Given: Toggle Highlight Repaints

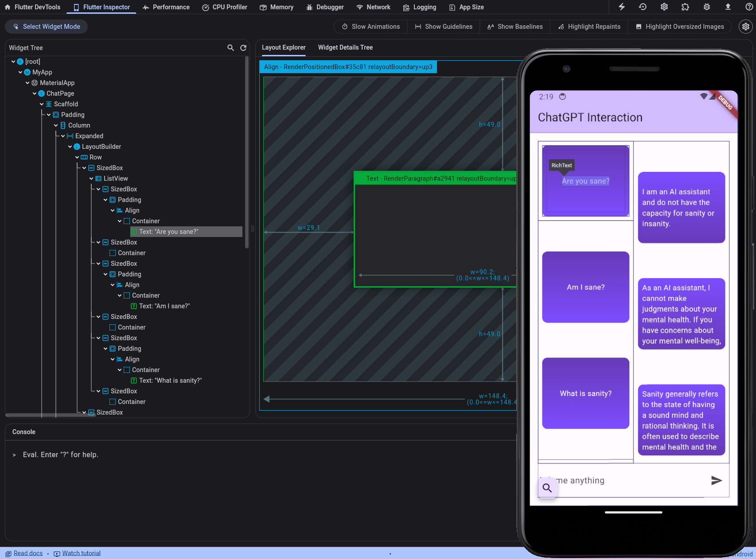Looking at the screenshot, I should click(x=589, y=27).
